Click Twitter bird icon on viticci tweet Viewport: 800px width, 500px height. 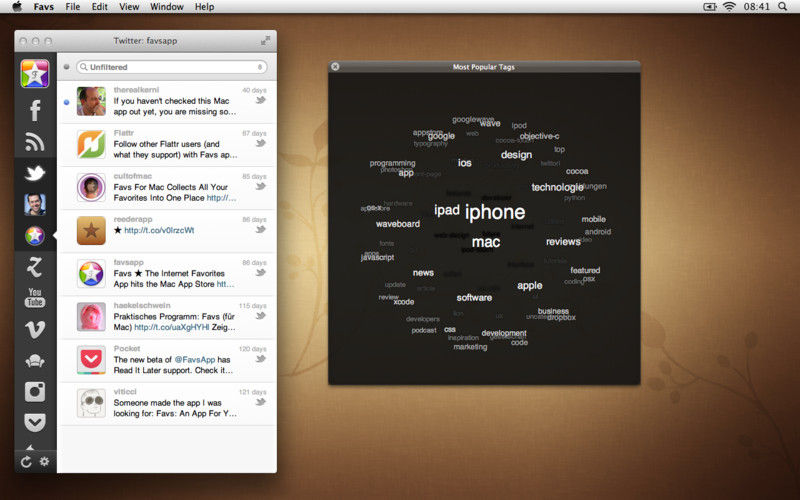[261, 402]
